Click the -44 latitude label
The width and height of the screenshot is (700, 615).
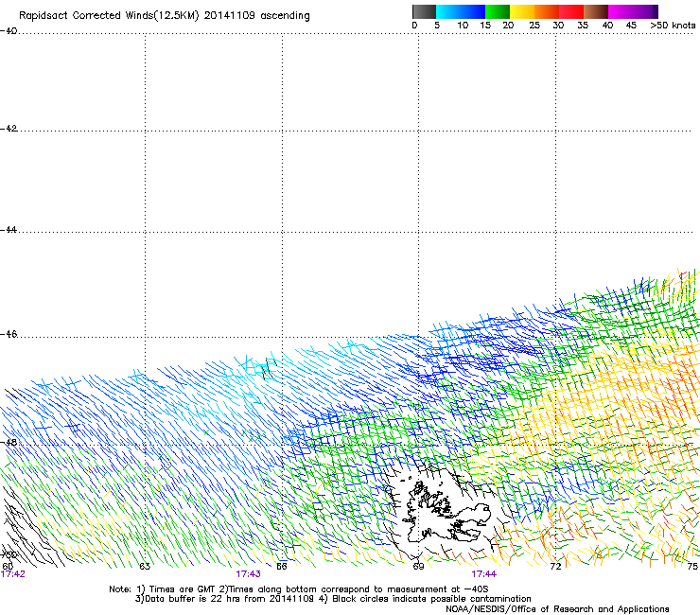pyautogui.click(x=9, y=230)
